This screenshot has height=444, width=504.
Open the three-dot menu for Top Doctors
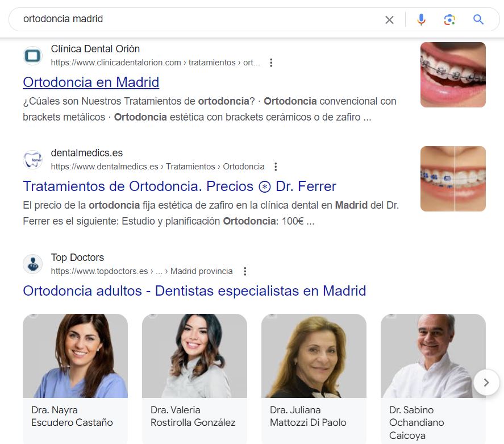tap(245, 271)
